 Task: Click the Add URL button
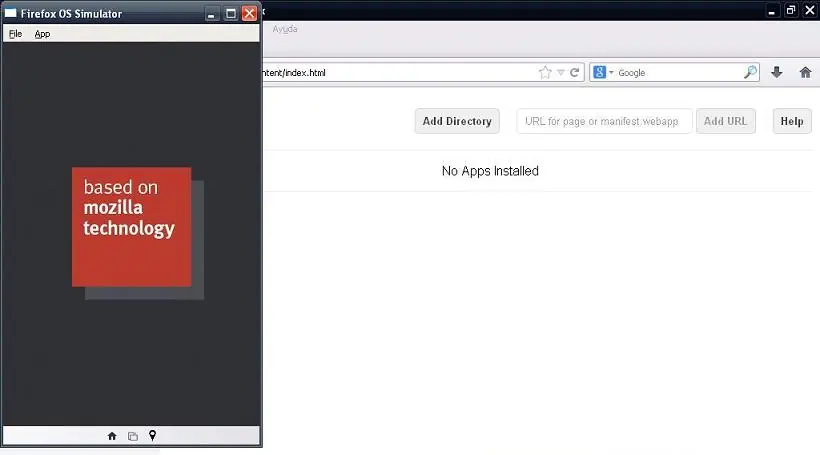(725, 121)
